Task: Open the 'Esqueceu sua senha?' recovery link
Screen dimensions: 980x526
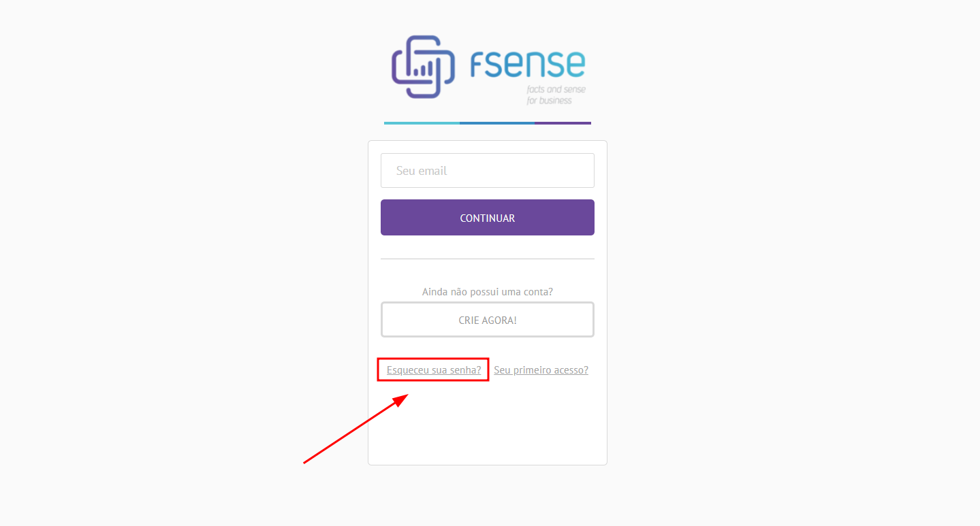Action: [x=432, y=369]
